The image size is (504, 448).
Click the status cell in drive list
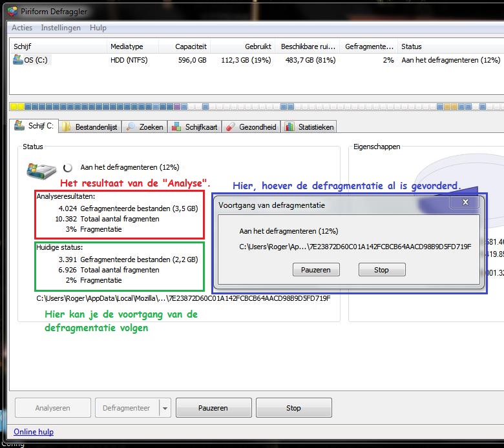coord(450,60)
